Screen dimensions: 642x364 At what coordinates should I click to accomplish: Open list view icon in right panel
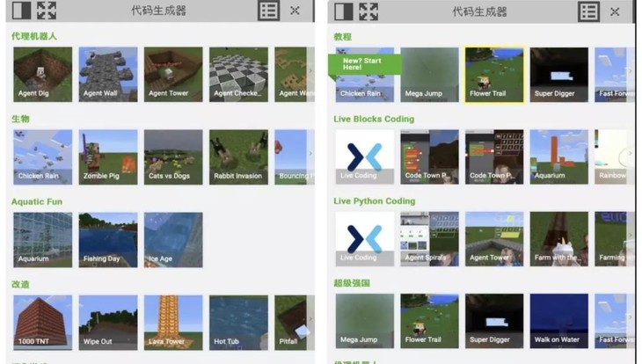click(x=588, y=11)
